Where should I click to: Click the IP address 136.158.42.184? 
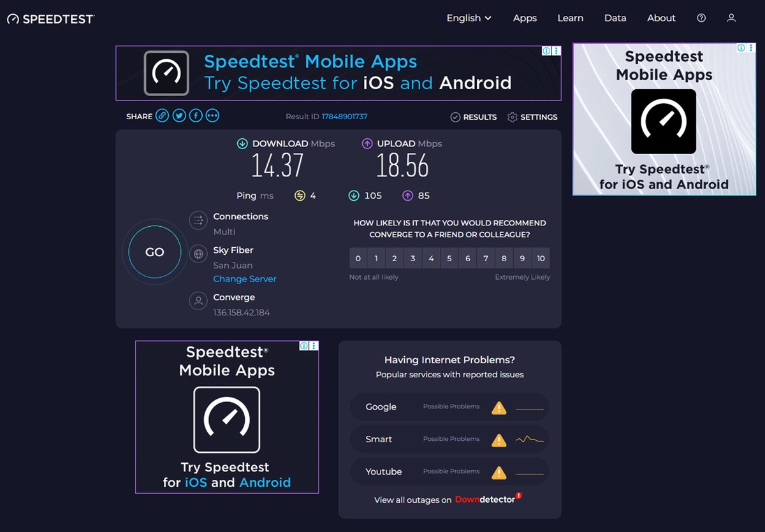[242, 313]
